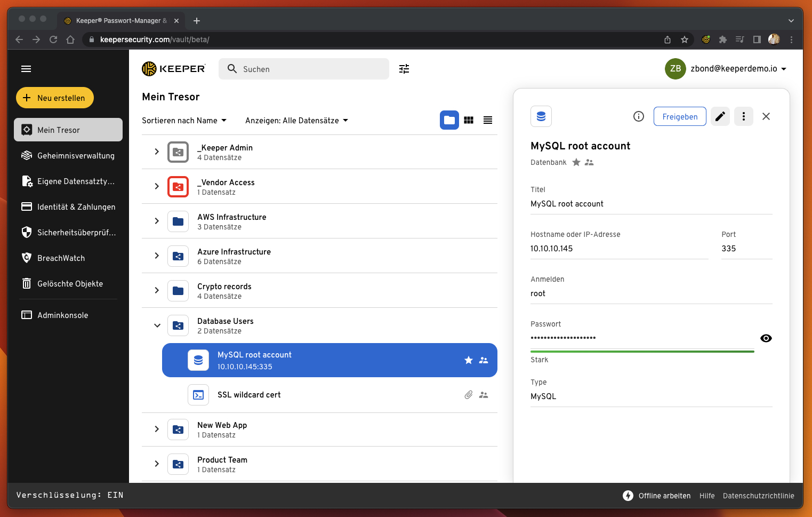
Task: Open Hilfe link in footer
Action: tap(707, 496)
